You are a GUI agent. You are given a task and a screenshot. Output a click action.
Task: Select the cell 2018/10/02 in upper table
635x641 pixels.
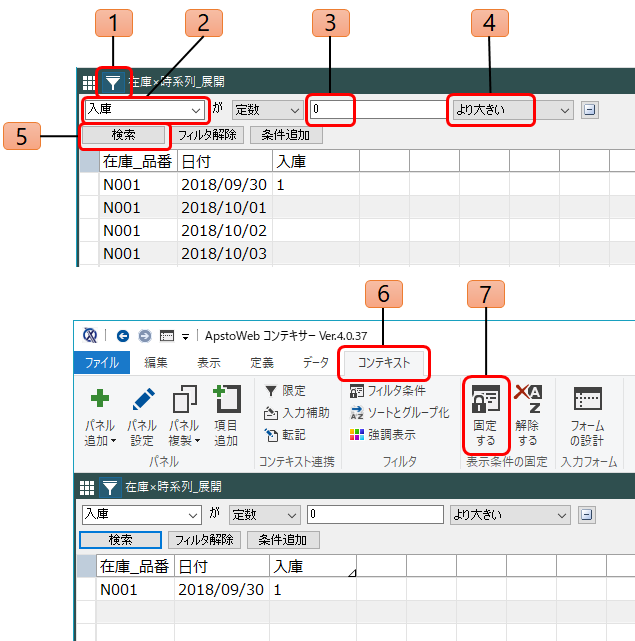click(225, 231)
